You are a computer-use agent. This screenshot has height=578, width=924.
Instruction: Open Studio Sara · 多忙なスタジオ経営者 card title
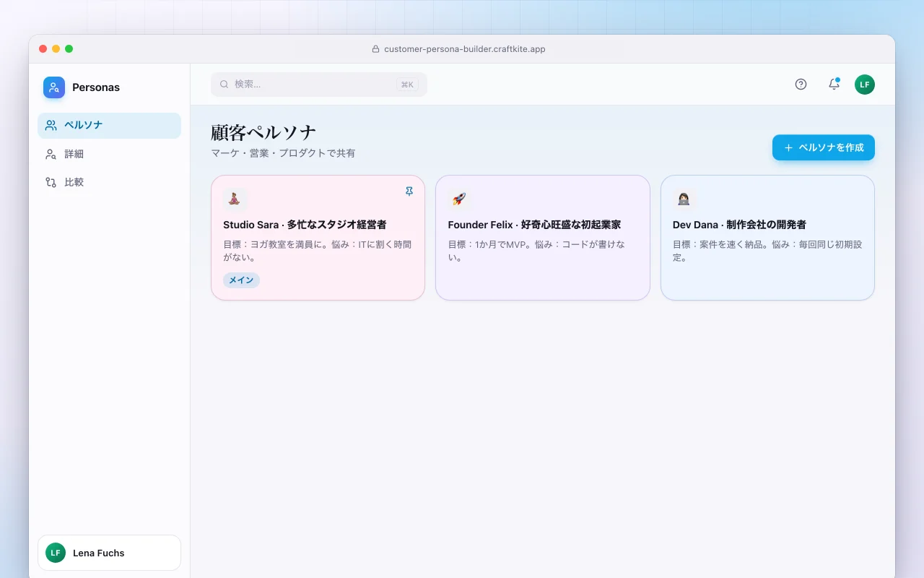305,225
